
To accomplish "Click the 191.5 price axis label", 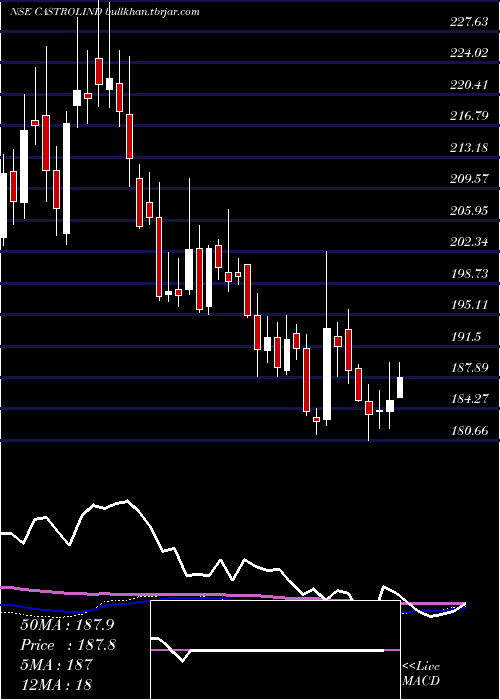I will coord(465,337).
